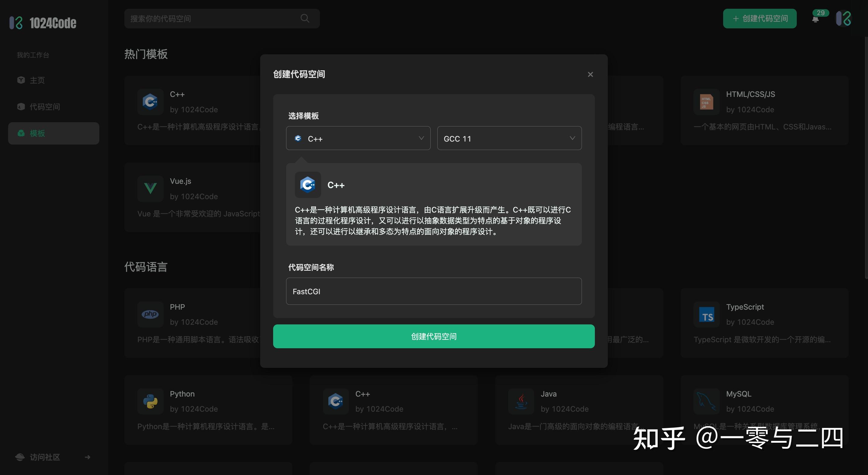Click the green 创建代码空间 submit button

[433, 336]
